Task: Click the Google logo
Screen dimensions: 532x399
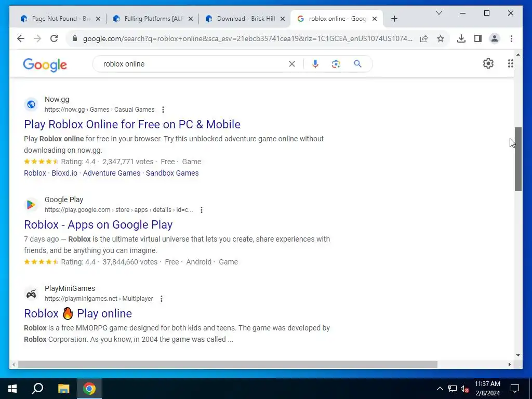Action: coord(45,64)
